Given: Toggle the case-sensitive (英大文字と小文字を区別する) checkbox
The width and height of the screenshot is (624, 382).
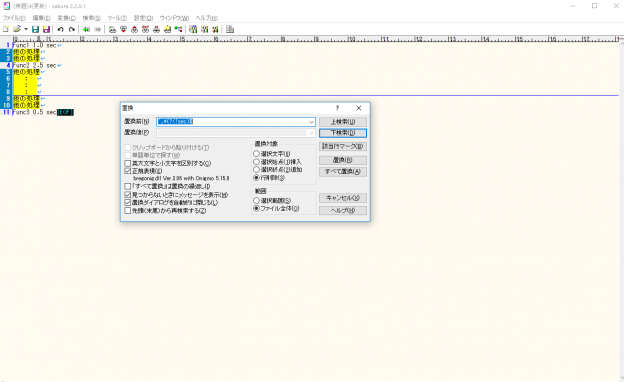Looking at the screenshot, I should [128, 163].
